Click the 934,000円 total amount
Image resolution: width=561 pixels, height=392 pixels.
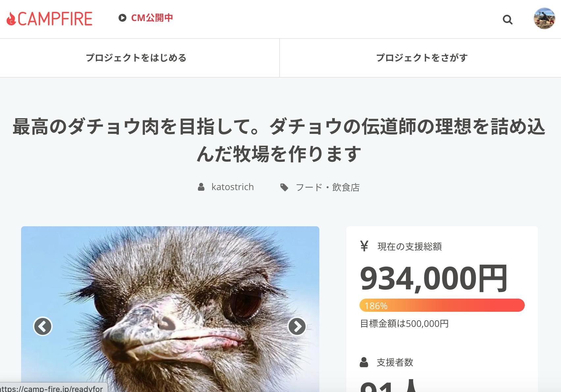pos(434,279)
